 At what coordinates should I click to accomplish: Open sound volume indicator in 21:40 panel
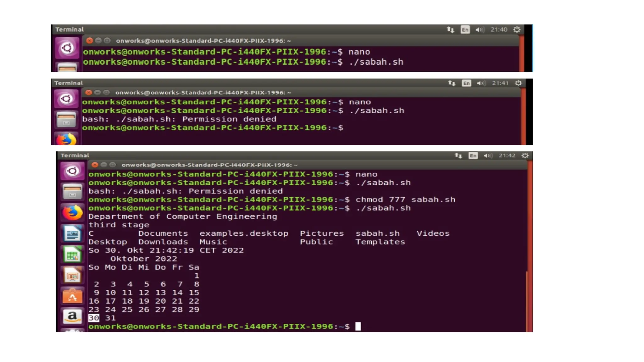click(480, 30)
